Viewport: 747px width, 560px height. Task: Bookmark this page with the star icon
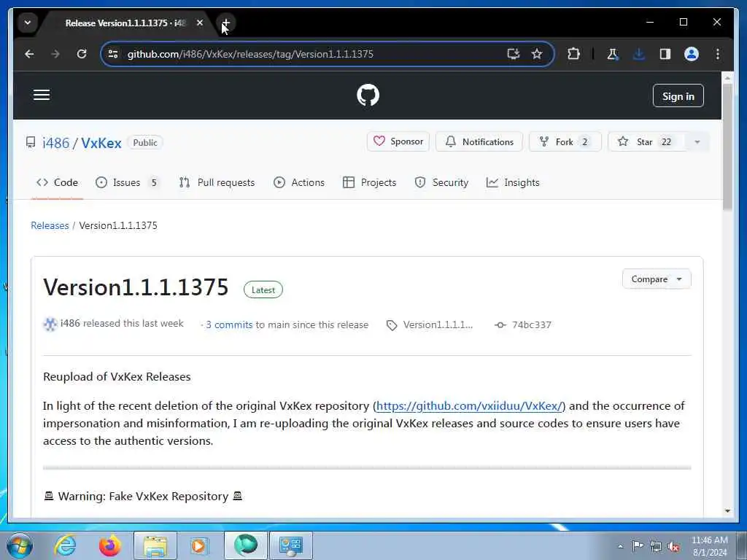[x=537, y=54]
